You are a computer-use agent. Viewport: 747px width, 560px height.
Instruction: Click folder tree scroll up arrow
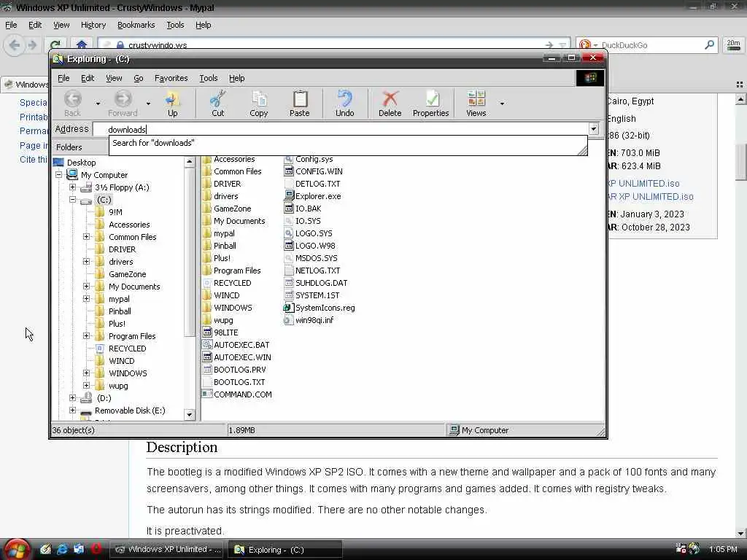[190, 162]
